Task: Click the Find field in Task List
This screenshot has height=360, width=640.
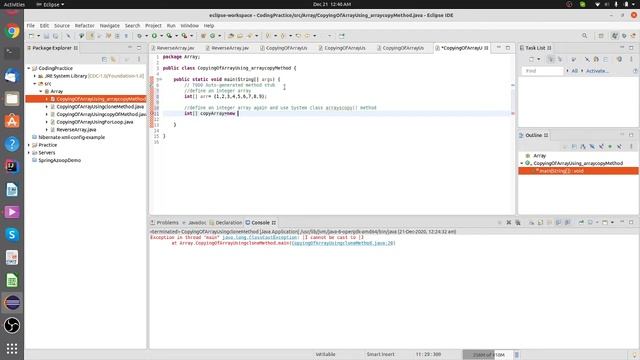Action: (x=542, y=71)
